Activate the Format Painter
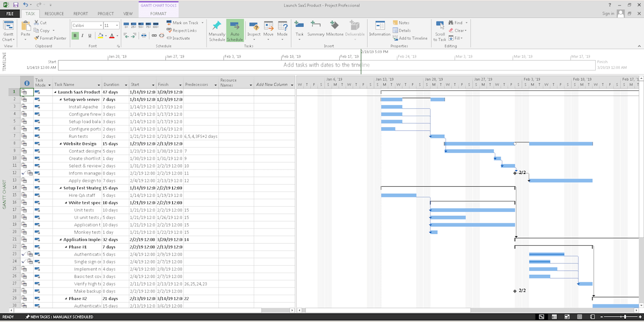Screen dimensions: 644x322 pos(50,38)
